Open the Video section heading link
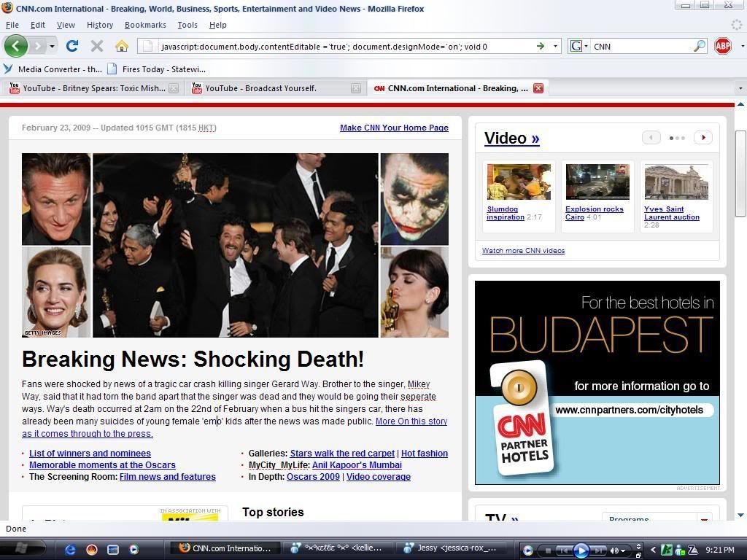Screen dimensions: 747x560 (x=511, y=138)
